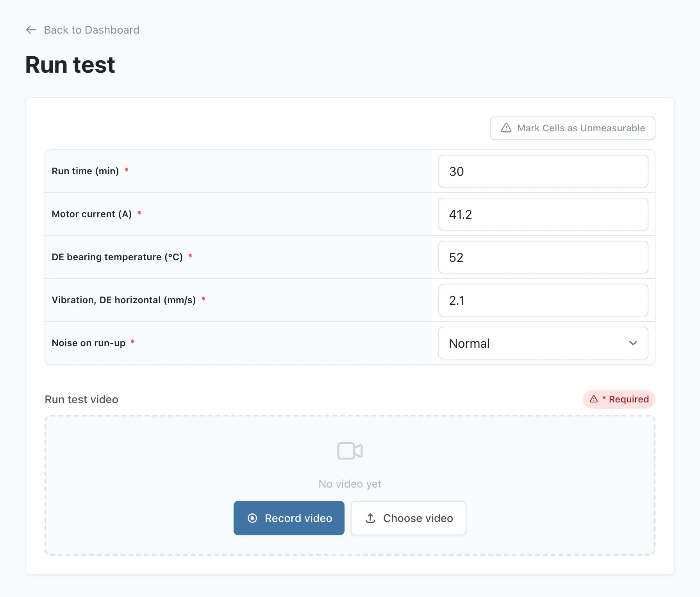Start recording with Record video button
700x597 pixels.
(x=289, y=518)
